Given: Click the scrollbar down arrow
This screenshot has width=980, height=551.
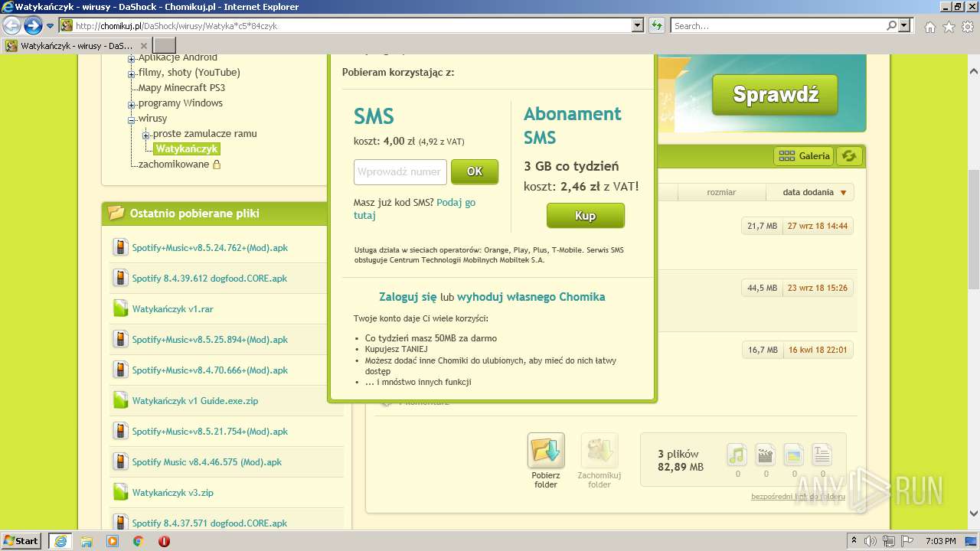Looking at the screenshot, I should coord(974,514).
